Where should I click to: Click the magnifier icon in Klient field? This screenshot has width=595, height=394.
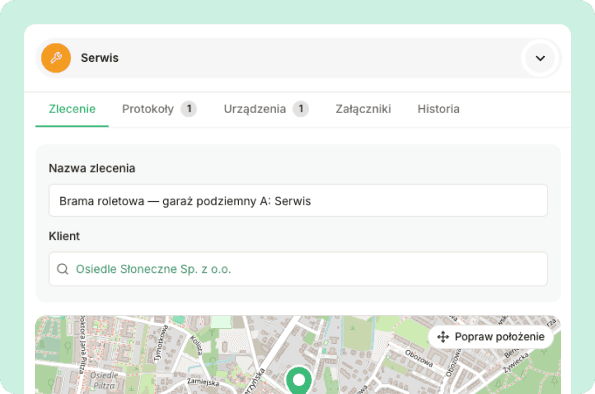click(63, 269)
